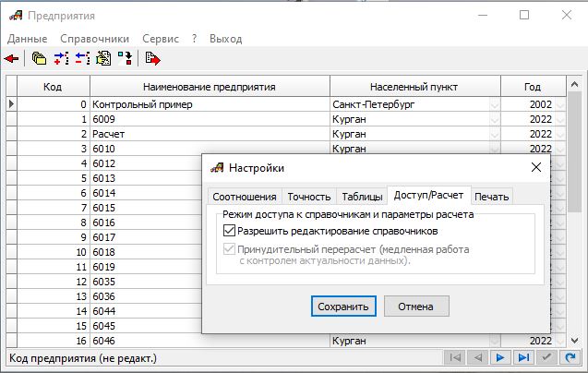Open the Справочники menu
Image resolution: width=588 pixels, height=373 pixels.
click(x=94, y=39)
